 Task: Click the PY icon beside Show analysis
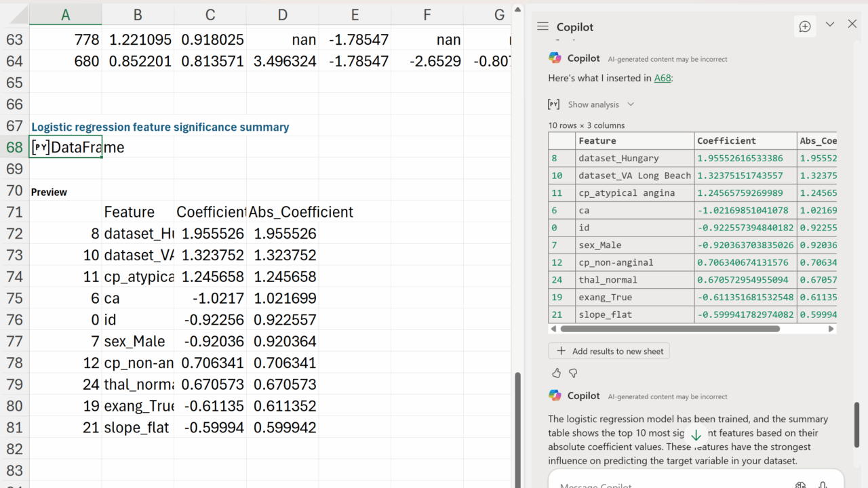pos(554,104)
